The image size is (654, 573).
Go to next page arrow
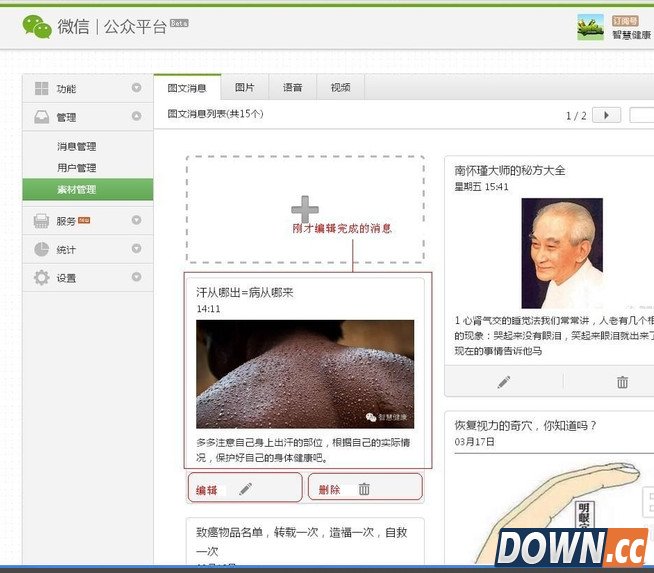click(606, 115)
